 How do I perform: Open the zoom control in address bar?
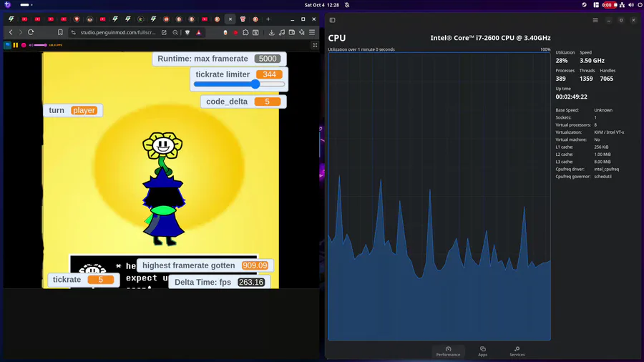click(175, 32)
